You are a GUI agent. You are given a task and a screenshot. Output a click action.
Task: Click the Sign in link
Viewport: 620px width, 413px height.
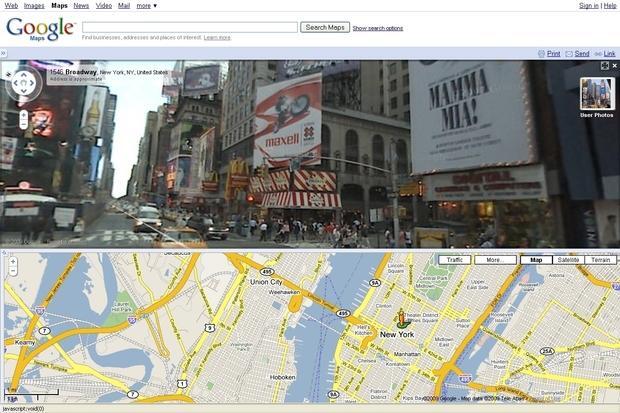[x=588, y=6]
